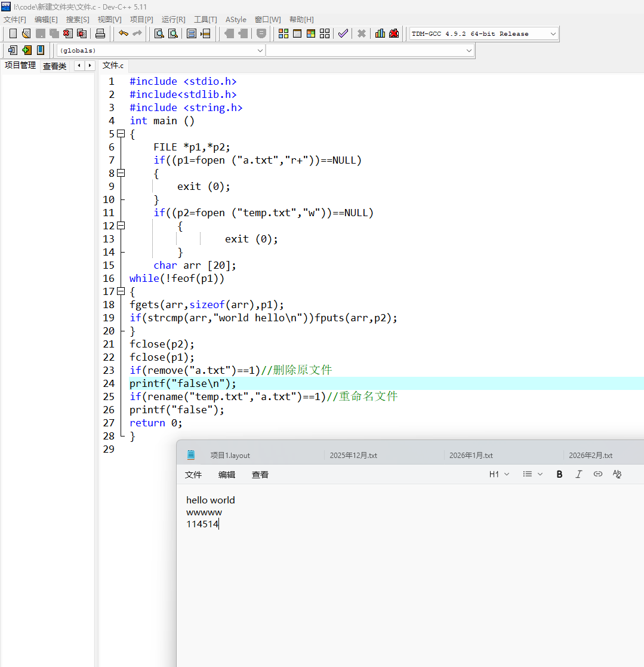Click the Insert icon with green plus
The image size is (644, 667).
pyautogui.click(x=27, y=50)
